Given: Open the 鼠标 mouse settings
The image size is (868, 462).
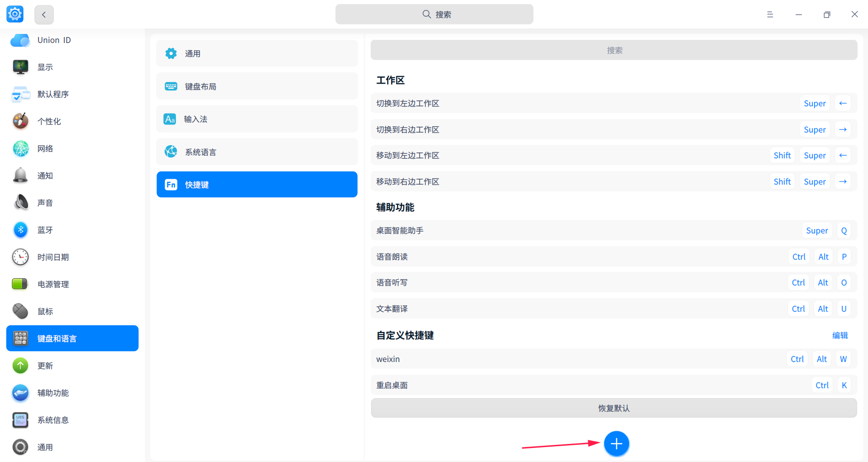Looking at the screenshot, I should tap(45, 311).
